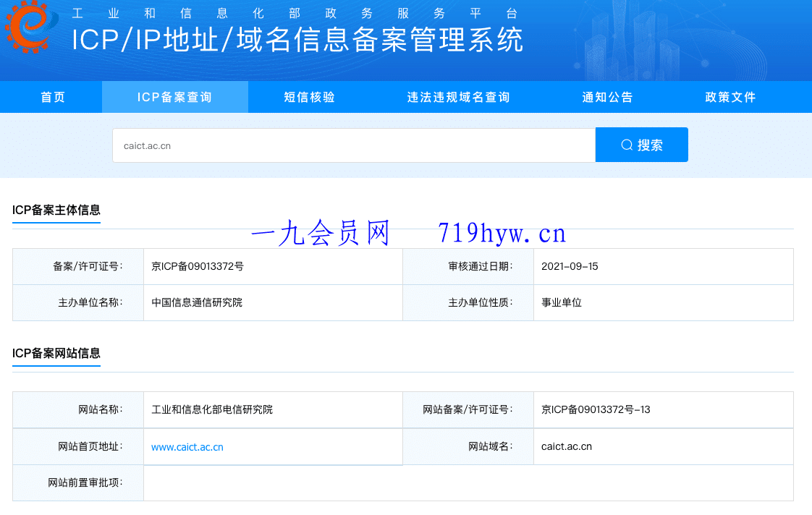812x515 pixels.
Task: Switch to the ICP备案查询 tab
Action: click(x=174, y=96)
